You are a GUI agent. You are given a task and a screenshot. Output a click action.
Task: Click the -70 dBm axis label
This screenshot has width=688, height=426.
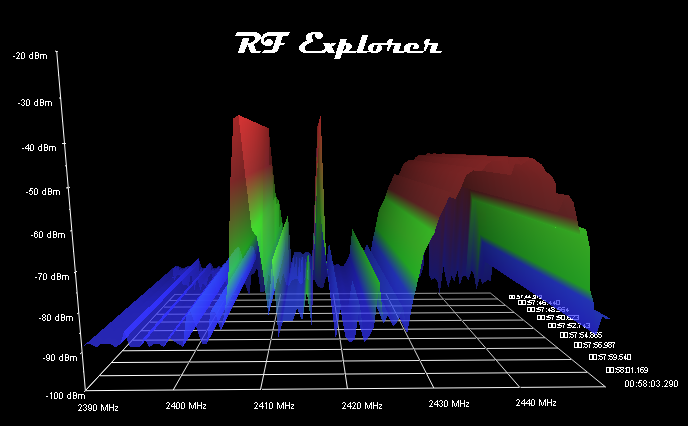[52, 277]
